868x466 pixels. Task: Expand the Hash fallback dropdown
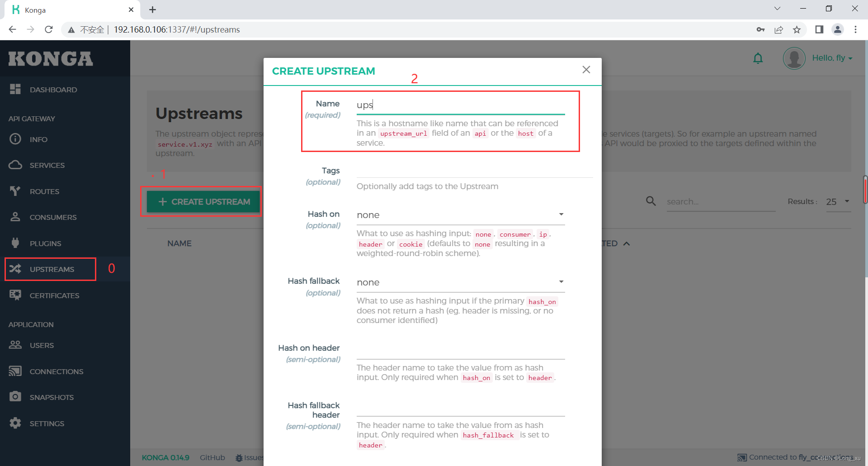click(x=461, y=282)
